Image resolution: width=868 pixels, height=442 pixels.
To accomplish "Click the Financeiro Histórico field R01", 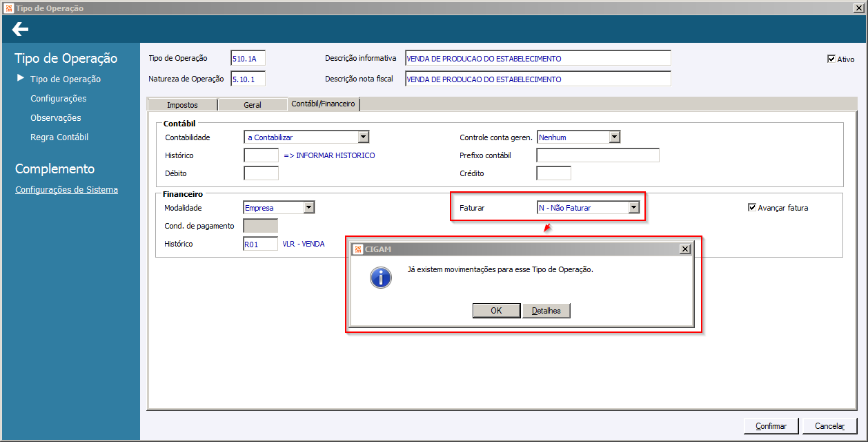I will (x=261, y=244).
